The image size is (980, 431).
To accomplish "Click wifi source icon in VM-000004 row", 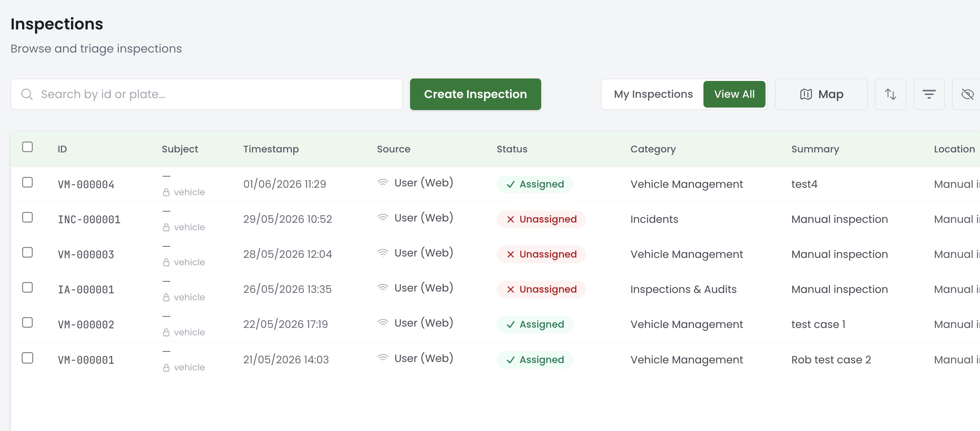I will click(383, 183).
